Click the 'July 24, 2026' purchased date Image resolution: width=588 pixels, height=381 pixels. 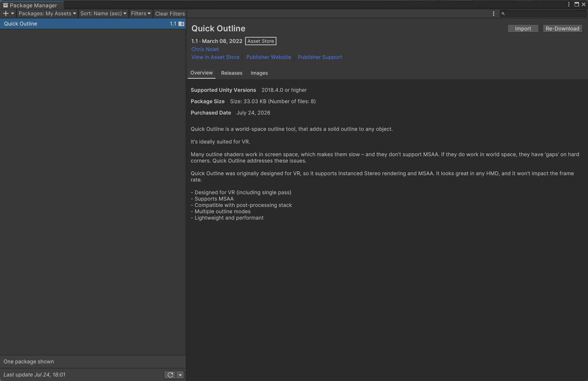(x=253, y=113)
